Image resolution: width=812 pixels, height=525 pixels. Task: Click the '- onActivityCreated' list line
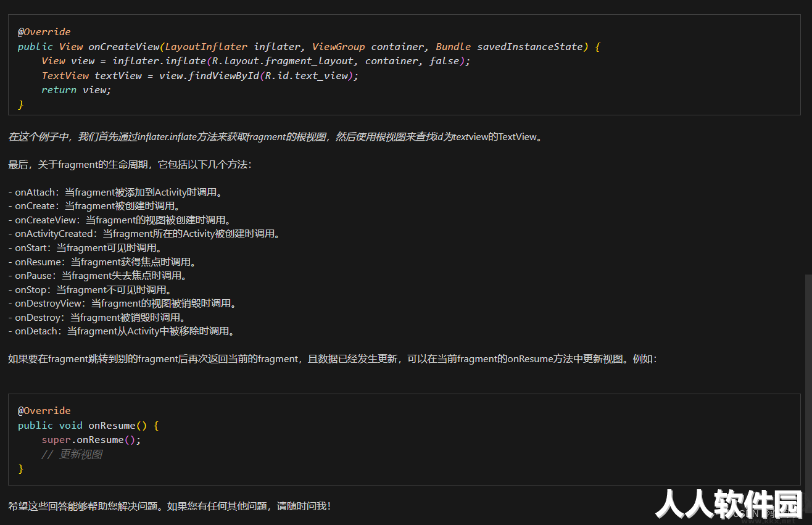click(x=145, y=234)
